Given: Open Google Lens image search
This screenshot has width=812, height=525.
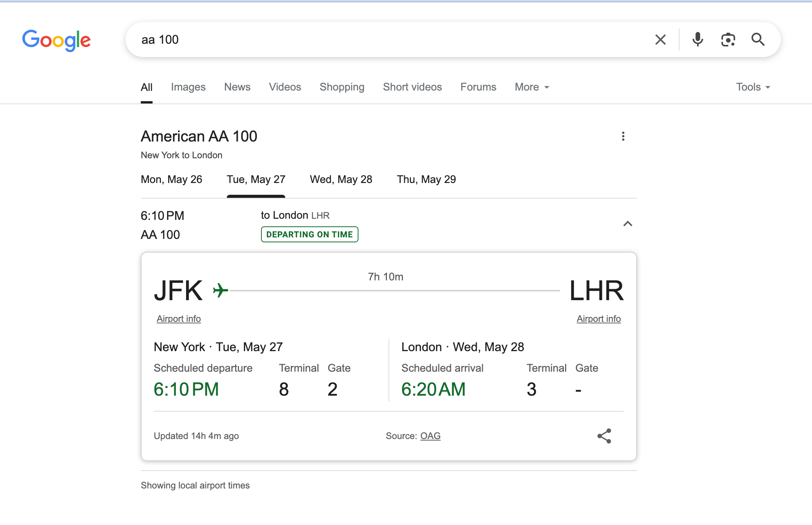Looking at the screenshot, I should click(728, 40).
